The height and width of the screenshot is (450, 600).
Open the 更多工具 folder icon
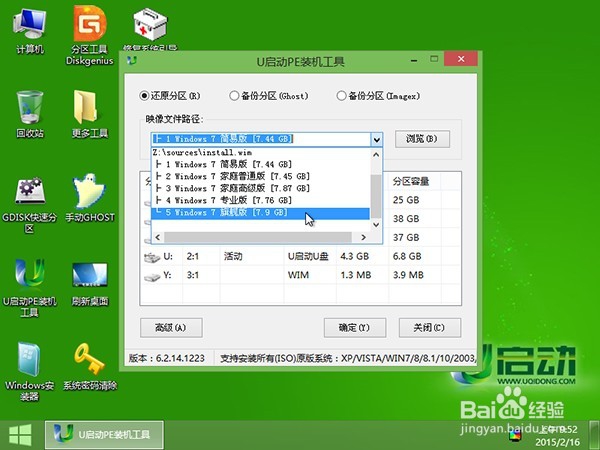coord(90,114)
